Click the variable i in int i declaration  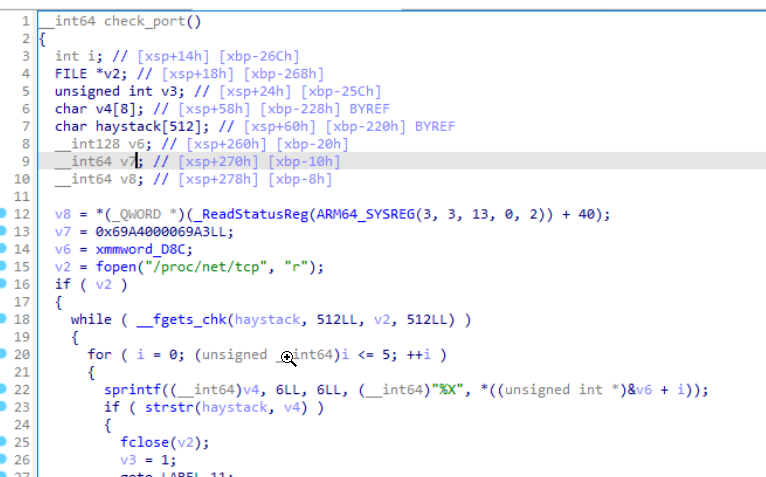pyautogui.click(x=91, y=56)
